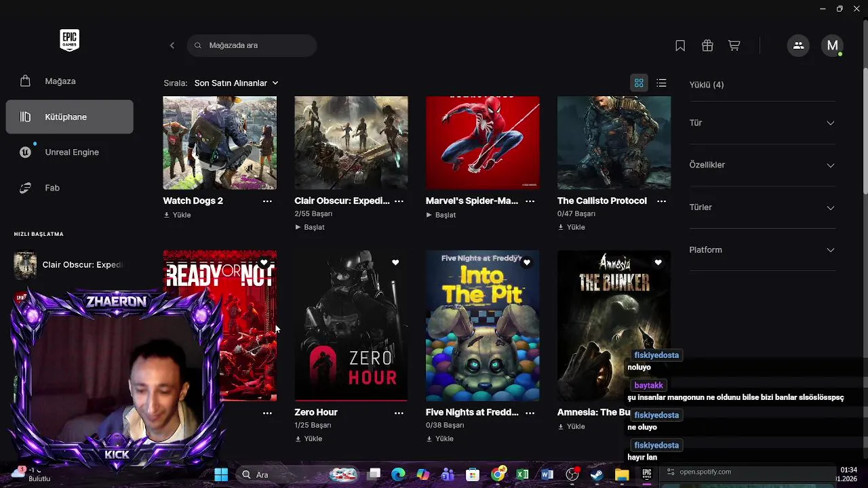This screenshot has height=488, width=868.
Task: Open the friends list icon
Action: [798, 45]
